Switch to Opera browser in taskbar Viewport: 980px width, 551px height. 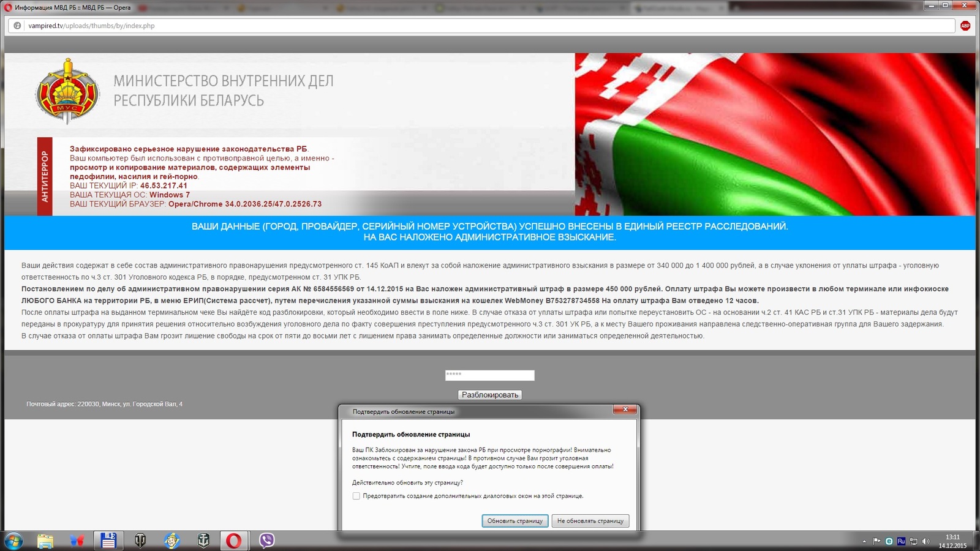(x=234, y=541)
